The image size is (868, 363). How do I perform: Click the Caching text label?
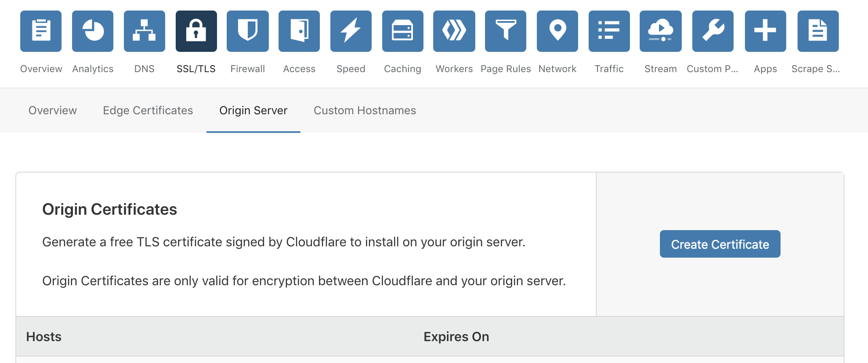pos(403,69)
